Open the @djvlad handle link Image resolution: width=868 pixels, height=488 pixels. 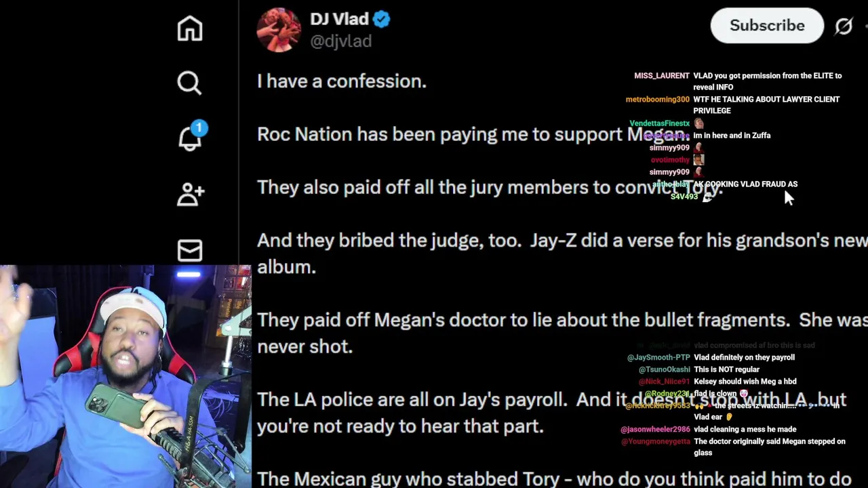[x=340, y=41]
